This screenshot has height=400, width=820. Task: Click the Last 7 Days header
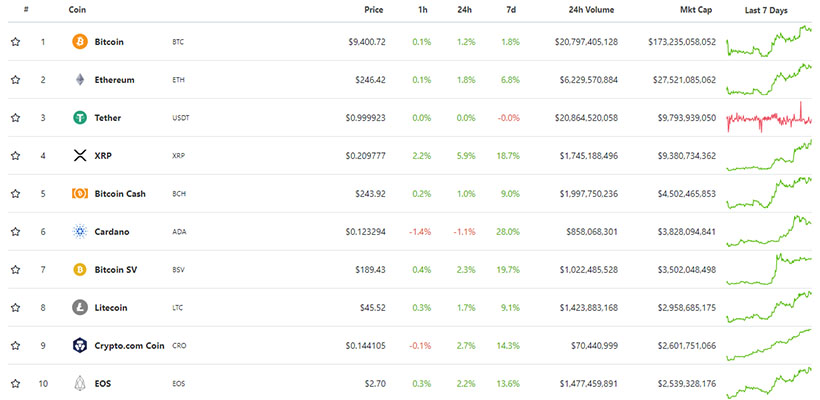[x=766, y=10]
